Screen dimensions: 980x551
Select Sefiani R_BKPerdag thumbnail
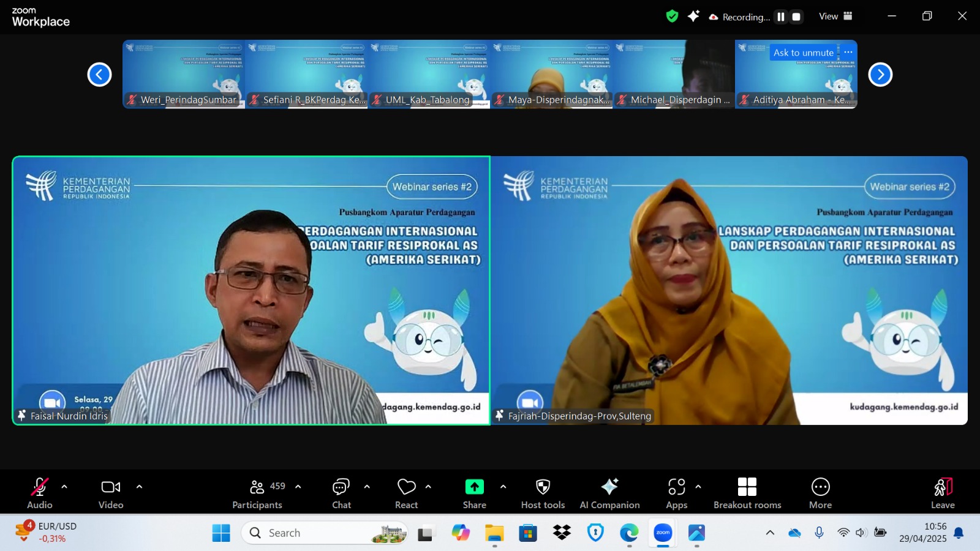[x=306, y=74]
